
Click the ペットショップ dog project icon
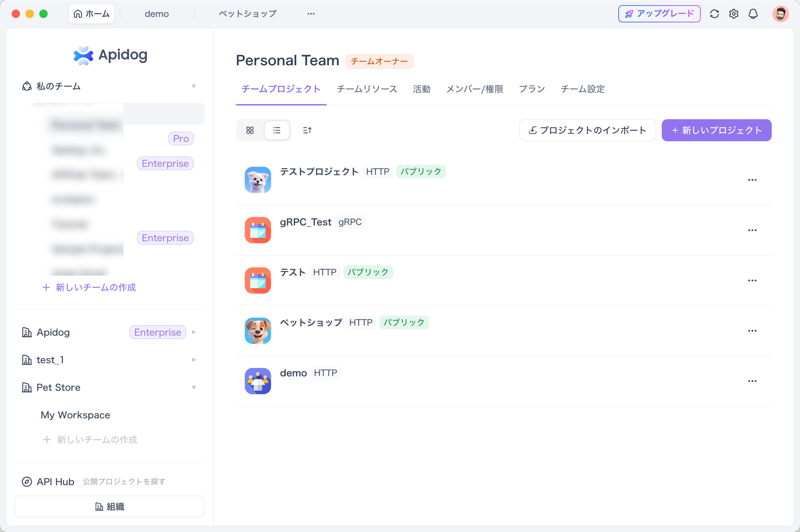pyautogui.click(x=258, y=331)
